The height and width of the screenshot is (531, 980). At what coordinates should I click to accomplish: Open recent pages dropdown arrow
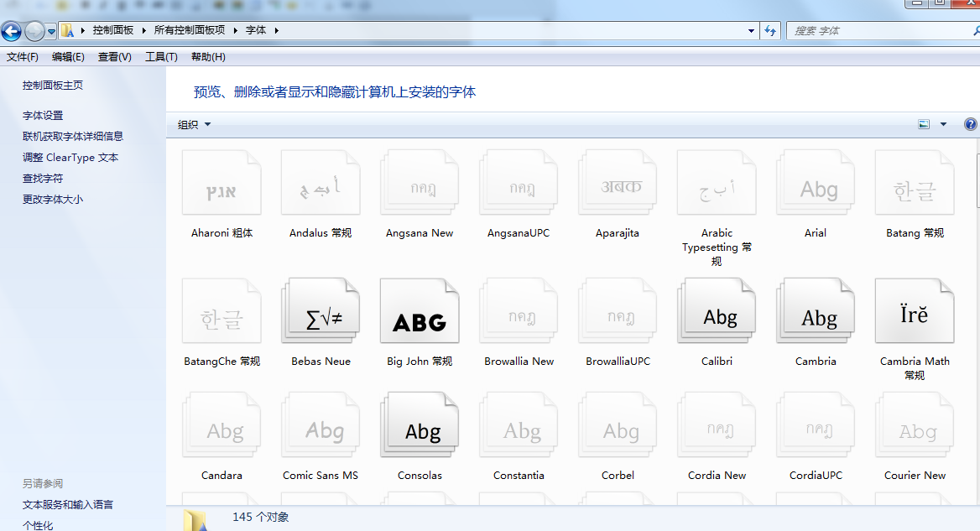(x=51, y=30)
